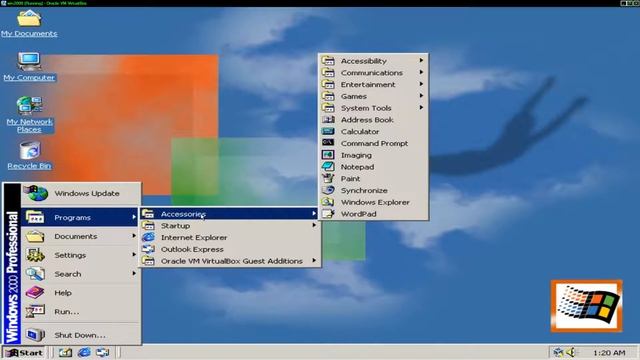Expand the Search submenu arrow

coord(134,273)
